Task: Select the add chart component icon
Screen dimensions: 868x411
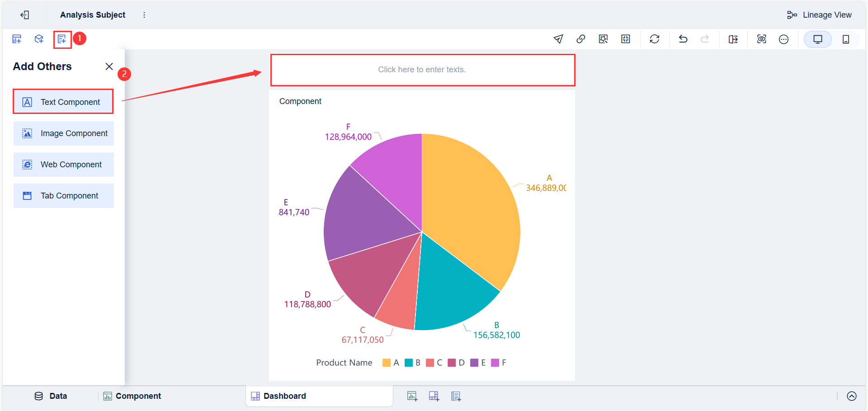Action: (x=16, y=39)
